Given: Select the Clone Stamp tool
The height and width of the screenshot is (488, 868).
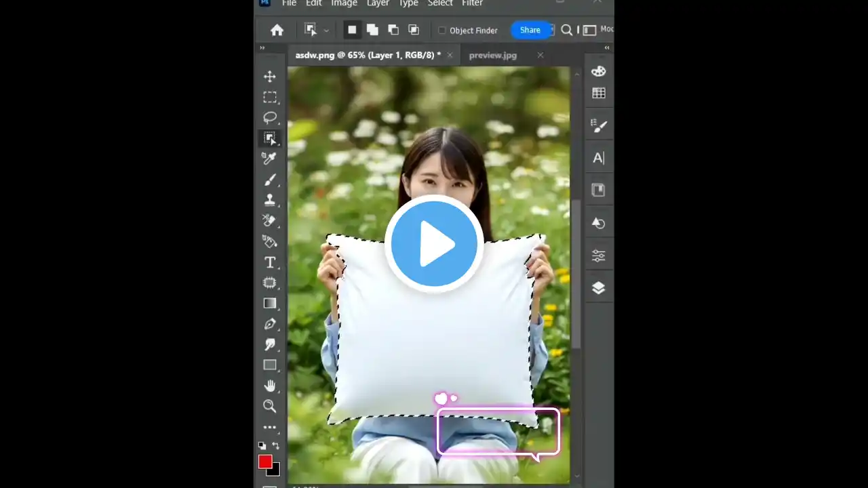Looking at the screenshot, I should (x=270, y=200).
